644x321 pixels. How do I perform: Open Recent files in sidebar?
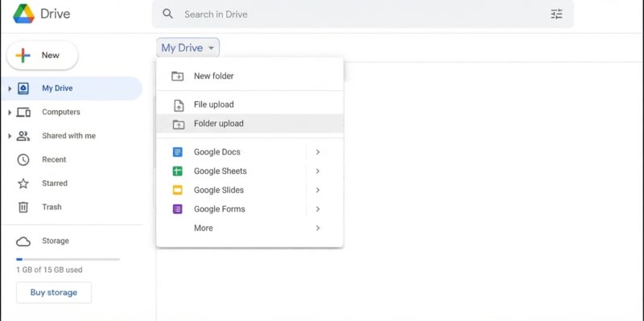pyautogui.click(x=72, y=159)
